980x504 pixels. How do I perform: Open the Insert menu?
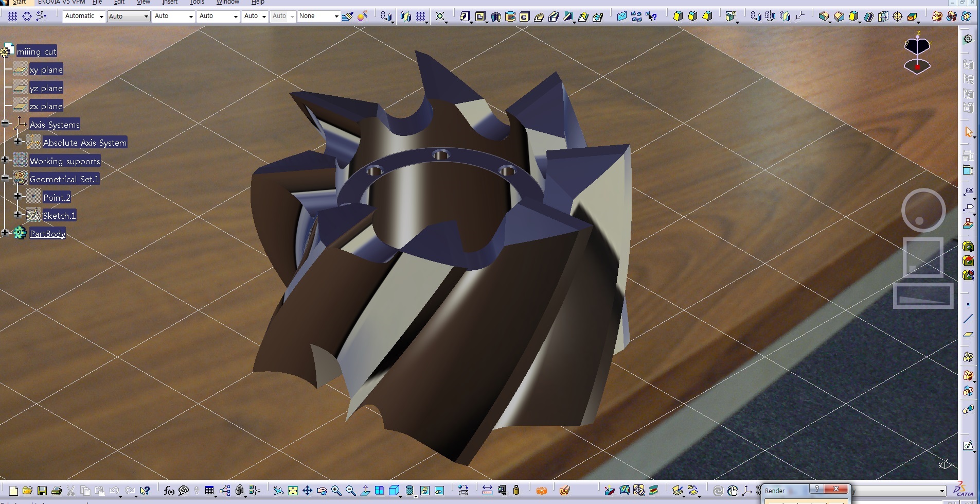(170, 2)
